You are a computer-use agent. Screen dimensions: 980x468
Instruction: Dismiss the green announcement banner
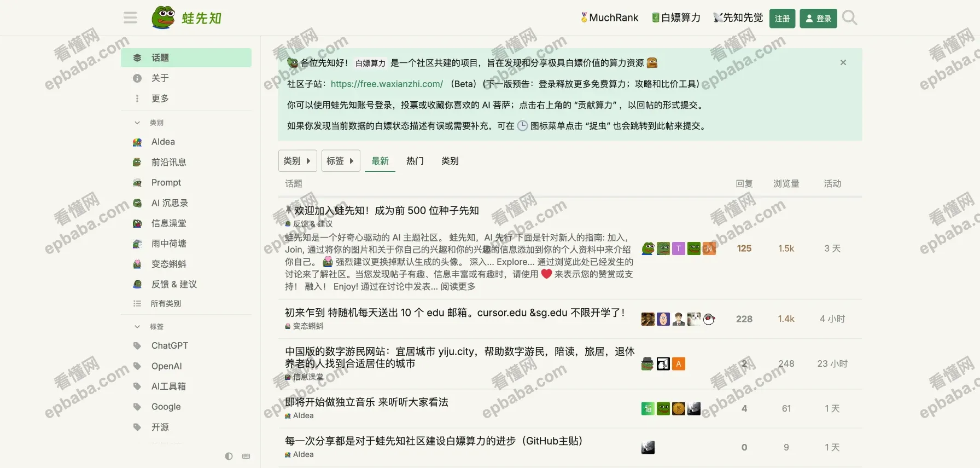point(843,62)
